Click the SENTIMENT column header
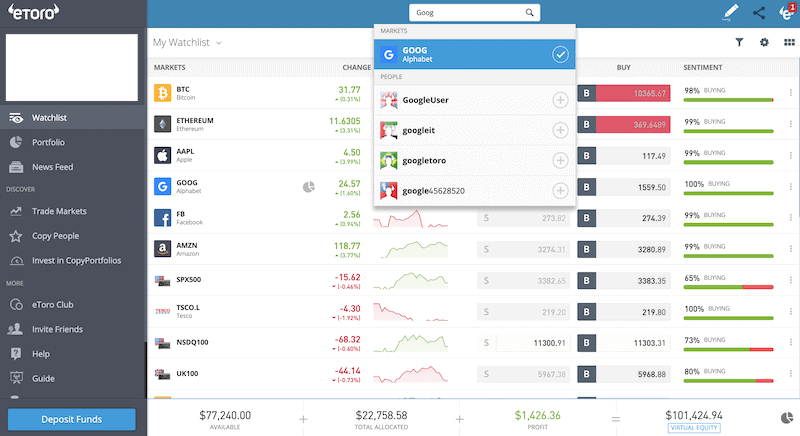The image size is (800, 436). [703, 67]
